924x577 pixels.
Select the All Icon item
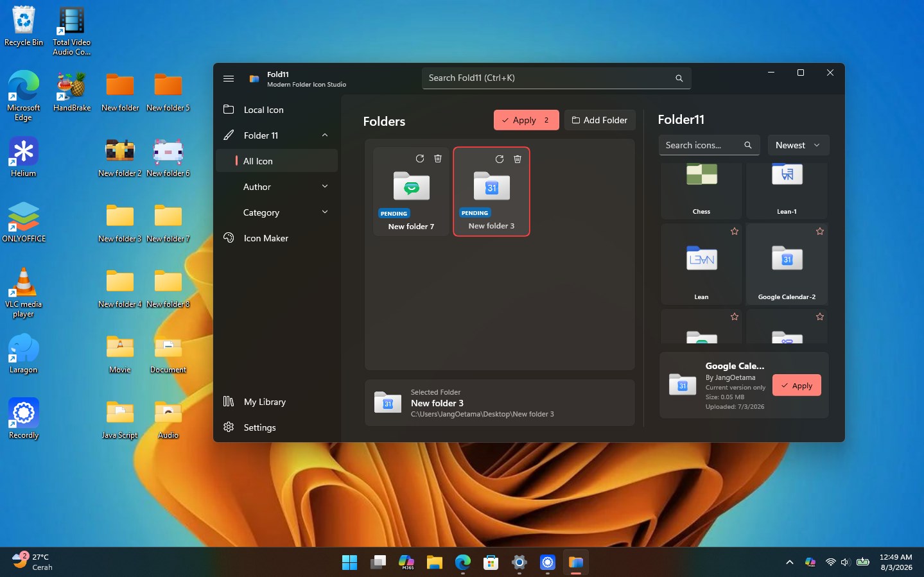click(277, 161)
